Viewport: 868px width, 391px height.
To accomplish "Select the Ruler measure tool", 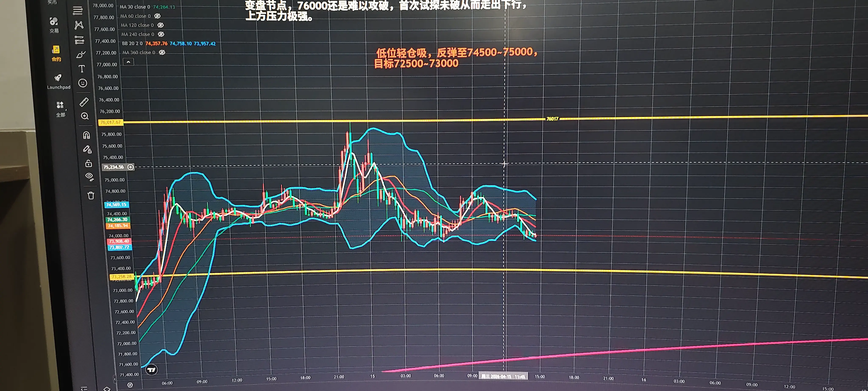I will [x=84, y=102].
